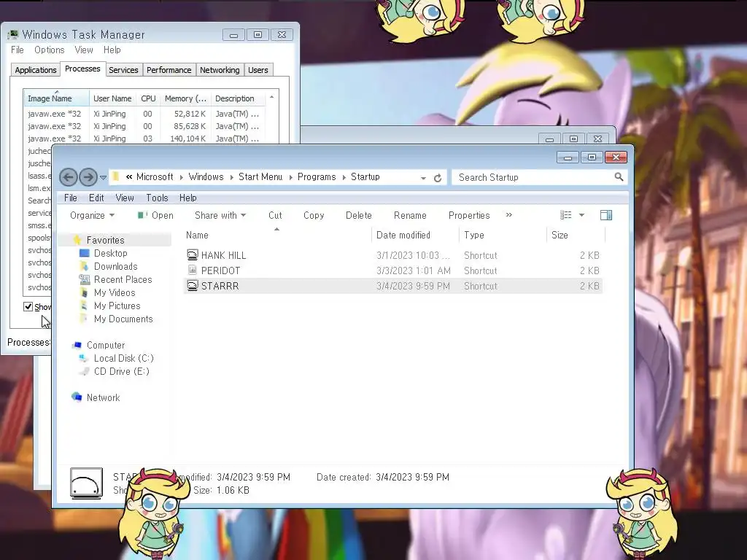
Task: Open Local Disk (C:)
Action: tap(124, 358)
